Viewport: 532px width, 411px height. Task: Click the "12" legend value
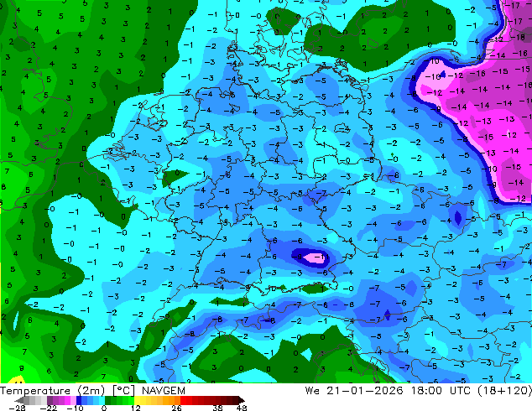pyautogui.click(x=136, y=408)
